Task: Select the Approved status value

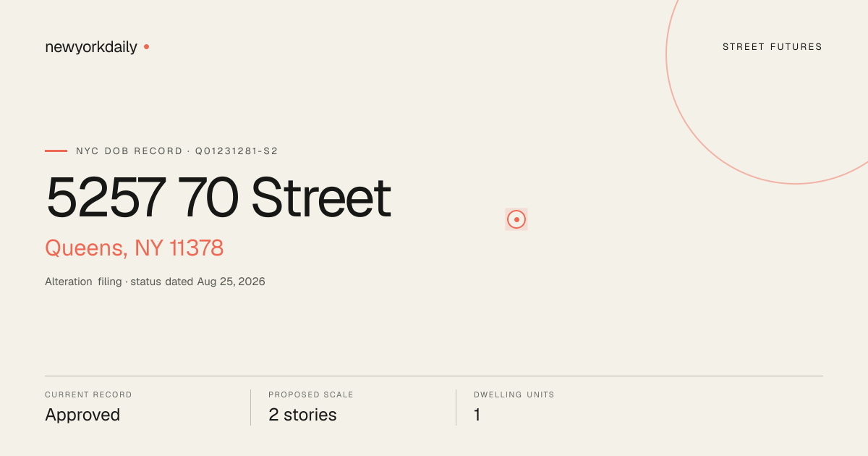Action: tap(82, 415)
